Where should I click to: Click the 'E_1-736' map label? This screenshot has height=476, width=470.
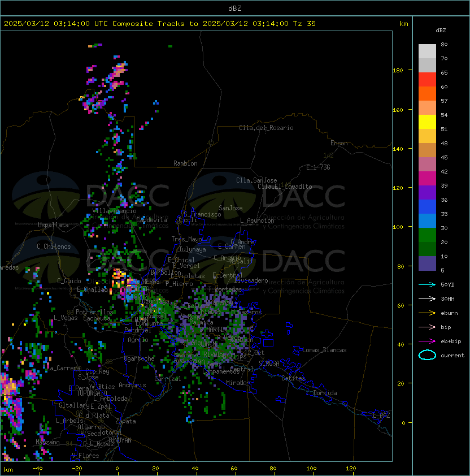pyautogui.click(x=318, y=167)
